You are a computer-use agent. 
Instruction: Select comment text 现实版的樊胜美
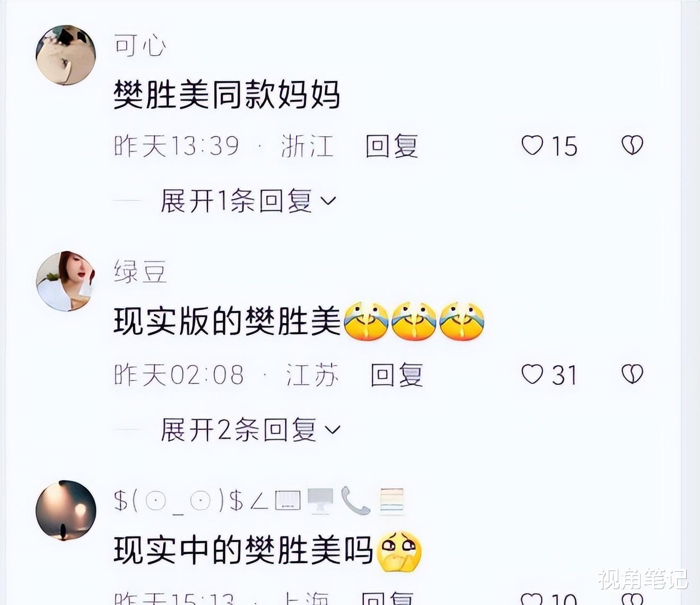point(227,321)
